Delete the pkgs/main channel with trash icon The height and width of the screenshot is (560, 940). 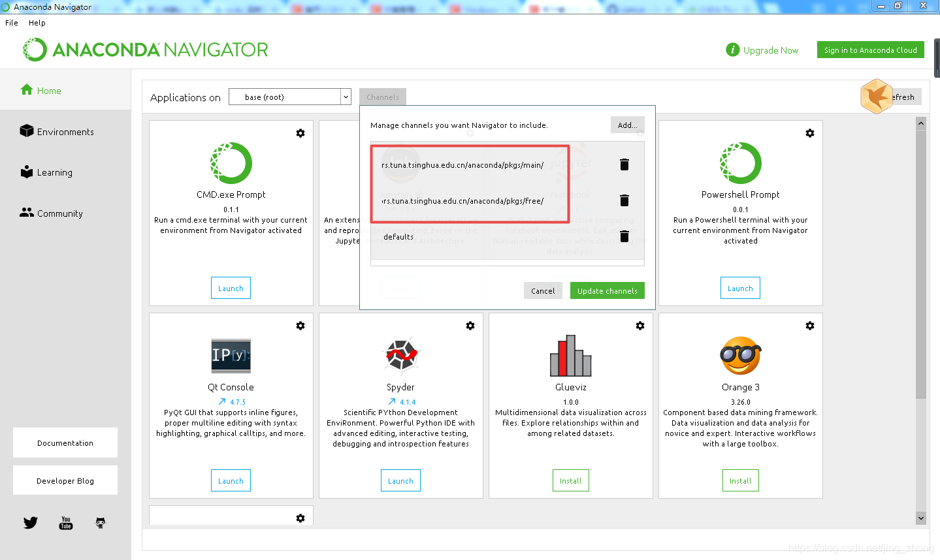(x=624, y=164)
